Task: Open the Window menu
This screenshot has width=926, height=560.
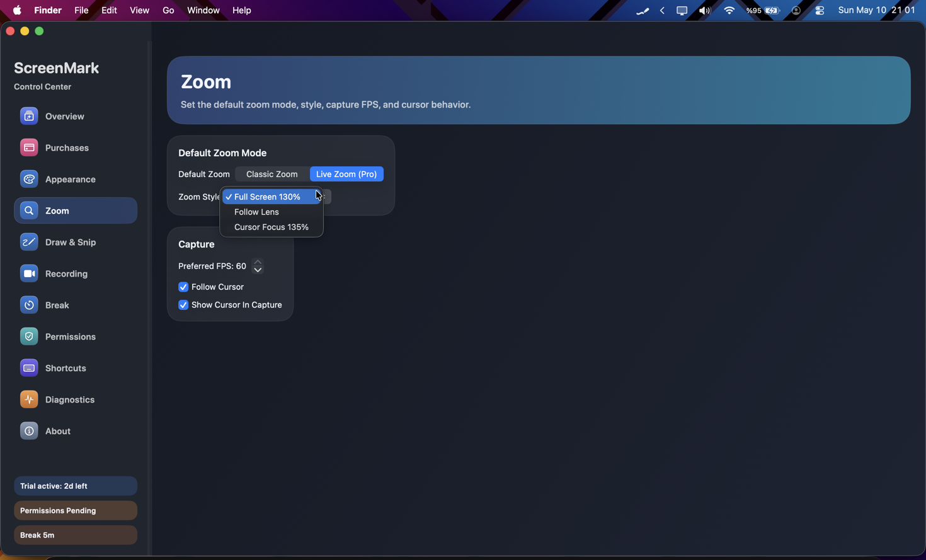Action: click(x=203, y=10)
